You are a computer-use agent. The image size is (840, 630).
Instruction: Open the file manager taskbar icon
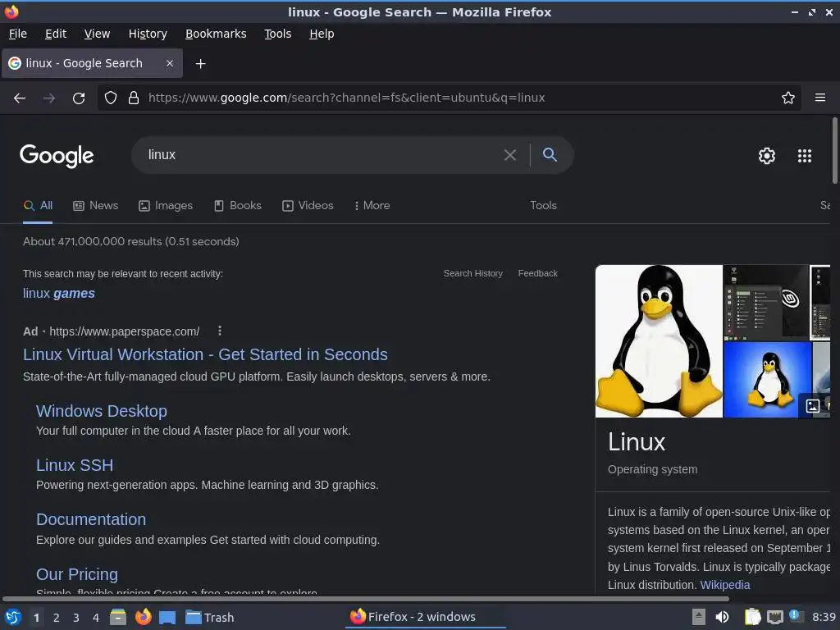118,617
